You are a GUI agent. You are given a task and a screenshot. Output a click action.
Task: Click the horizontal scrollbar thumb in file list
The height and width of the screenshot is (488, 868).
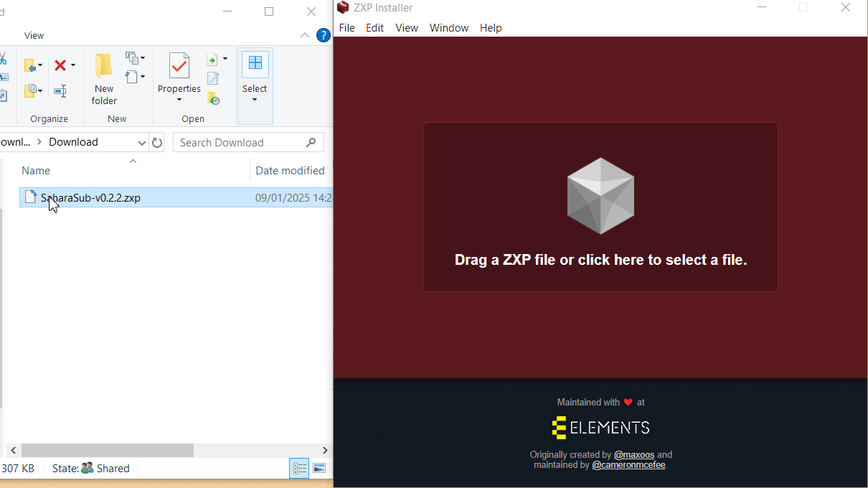[107, 450]
